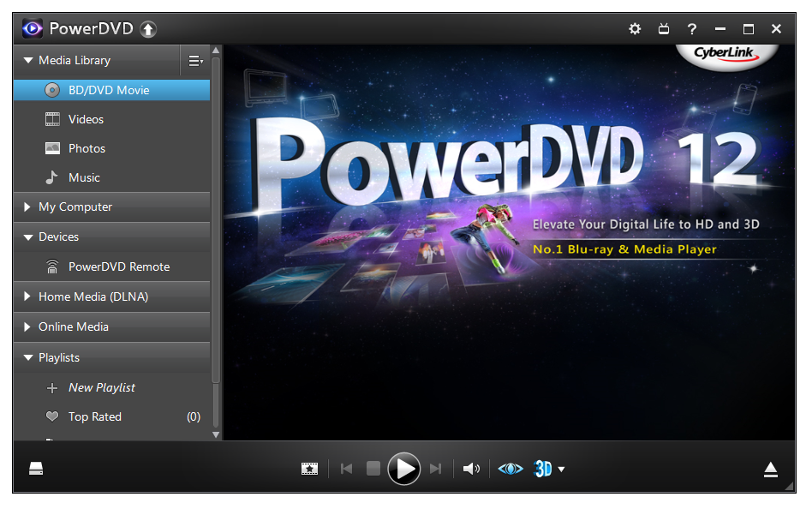Click the movie info icon near playback controls

click(x=309, y=469)
